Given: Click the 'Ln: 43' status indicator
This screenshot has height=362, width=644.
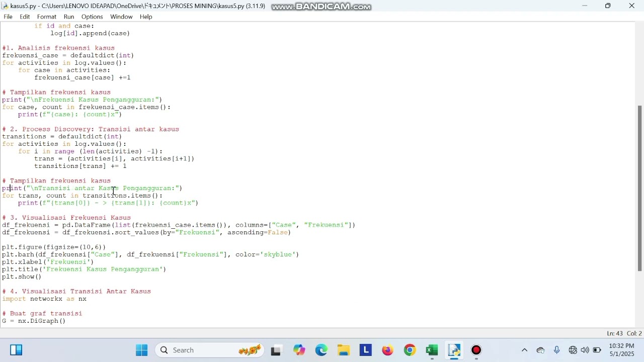Looking at the screenshot, I should click(615, 333).
